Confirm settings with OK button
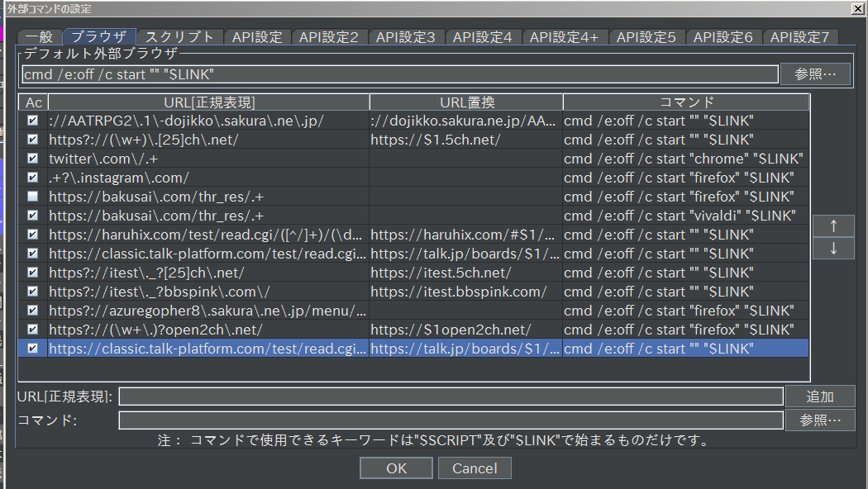Viewport: 868px width, 489px height. coord(396,468)
